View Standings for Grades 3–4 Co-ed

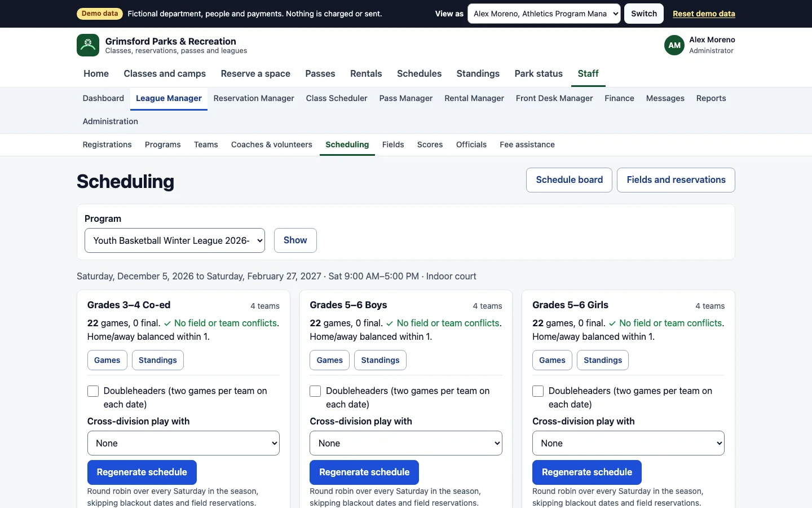[x=158, y=360]
